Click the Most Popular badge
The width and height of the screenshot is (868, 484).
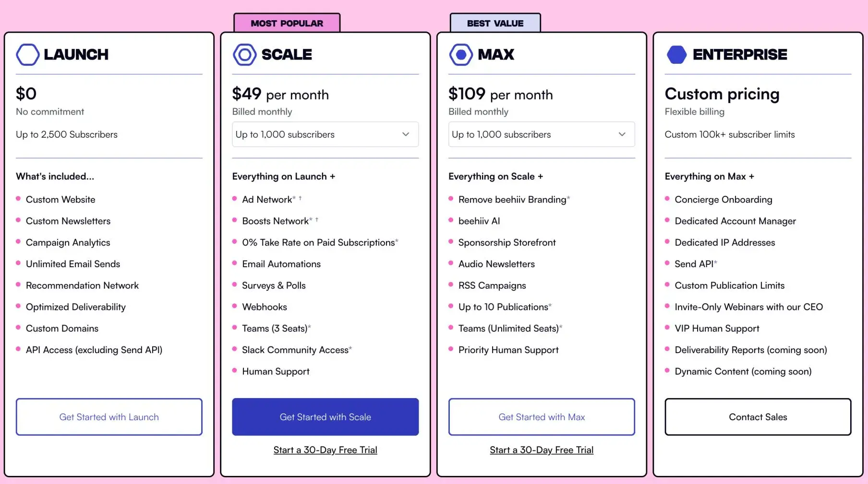287,23
